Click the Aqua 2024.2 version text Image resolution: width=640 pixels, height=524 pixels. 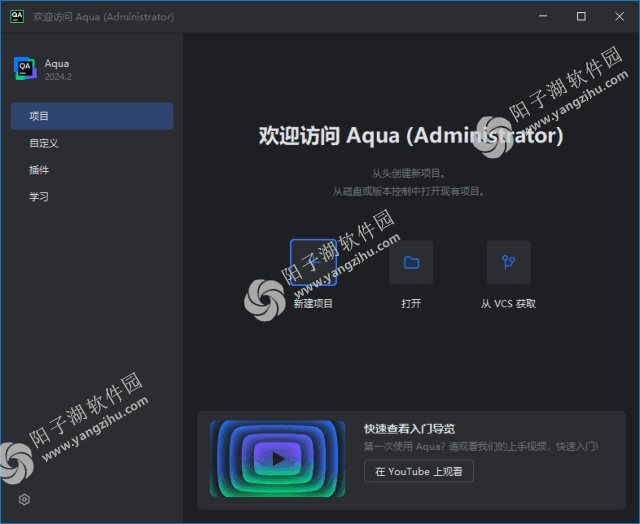[58, 77]
